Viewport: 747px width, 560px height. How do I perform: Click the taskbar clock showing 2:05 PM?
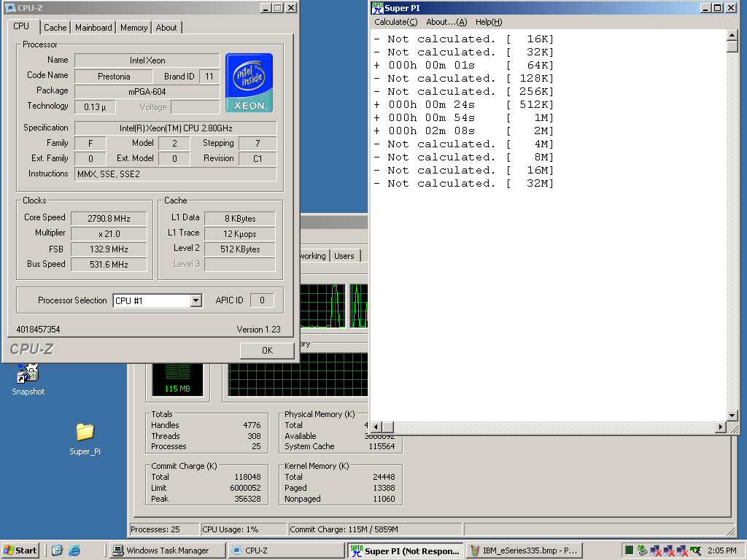(x=722, y=551)
